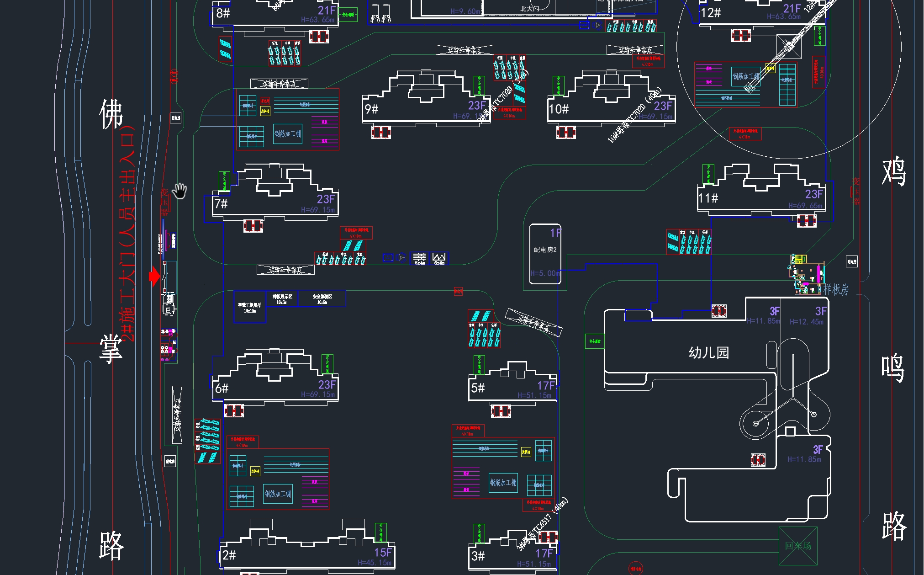The width and height of the screenshot is (924, 575).
Task: Select the 钢筋加工棚 box below building 6#
Action: point(278,494)
